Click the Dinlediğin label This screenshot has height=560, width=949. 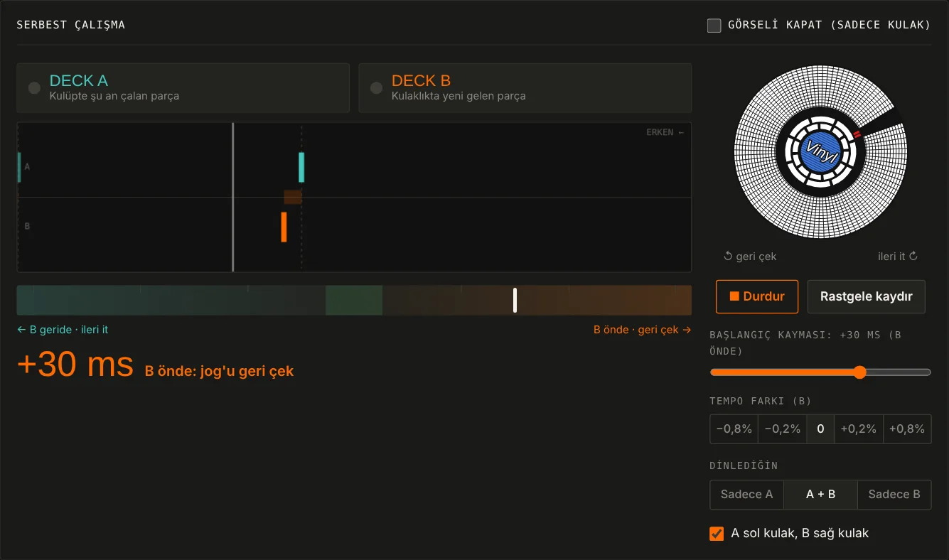point(744,466)
